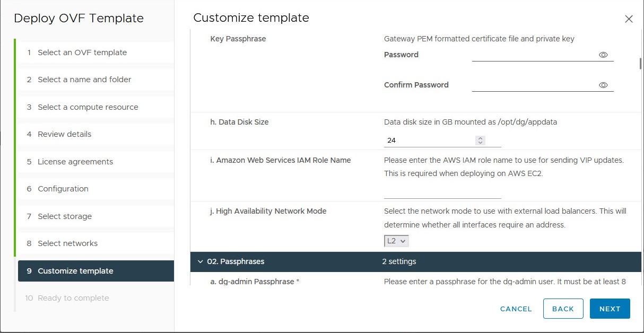
Task: Go back to the previous wizard step
Action: pos(563,309)
